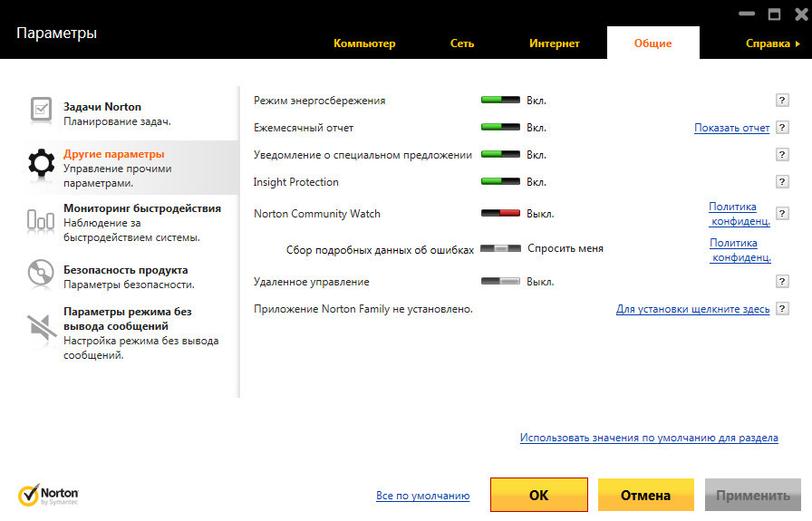This screenshot has width=812, height=521.
Task: Open help icon for Insight Protection
Action: pos(782,182)
